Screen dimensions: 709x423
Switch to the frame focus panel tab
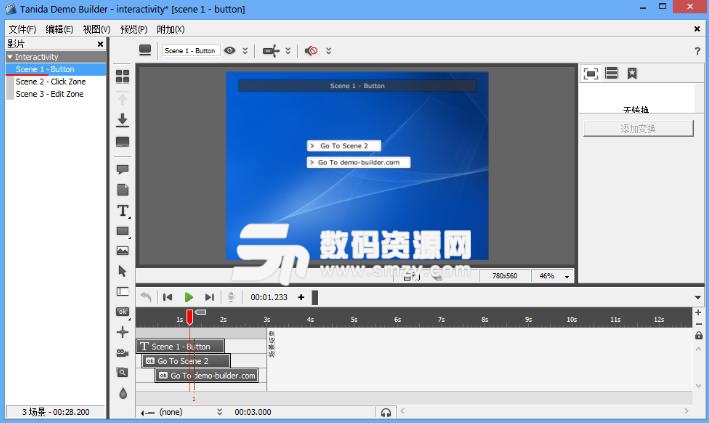tap(591, 73)
